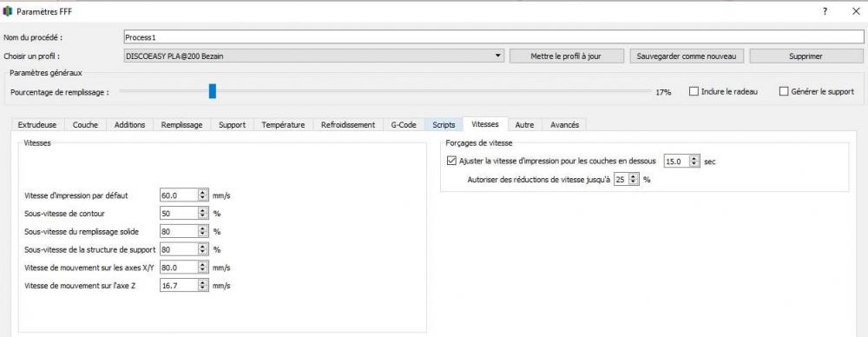
Task: Select the Vitesses tab
Action: click(x=485, y=124)
